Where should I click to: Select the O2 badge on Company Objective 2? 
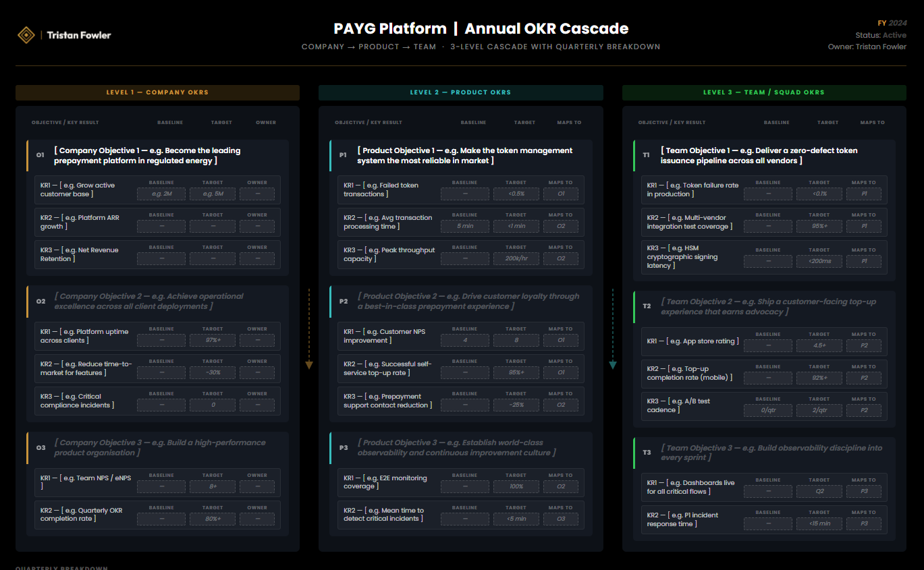pyautogui.click(x=40, y=301)
